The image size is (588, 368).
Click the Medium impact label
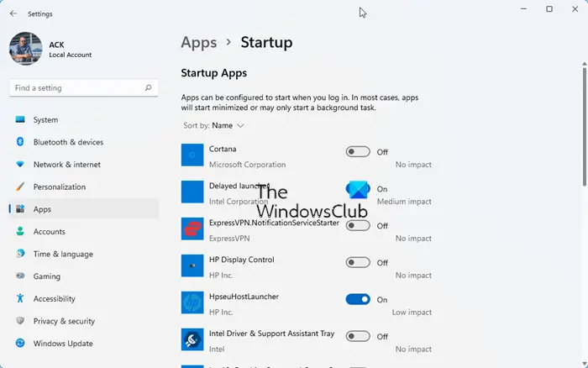(404, 202)
